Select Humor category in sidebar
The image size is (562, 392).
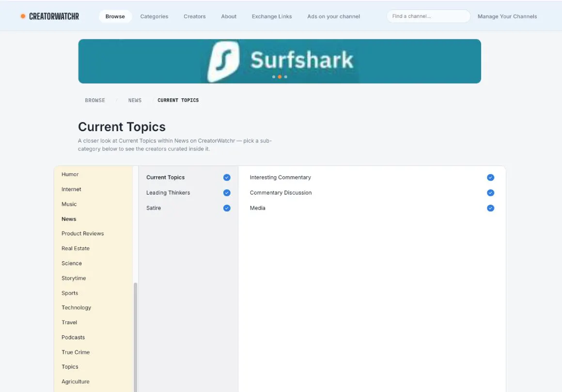[x=70, y=174]
